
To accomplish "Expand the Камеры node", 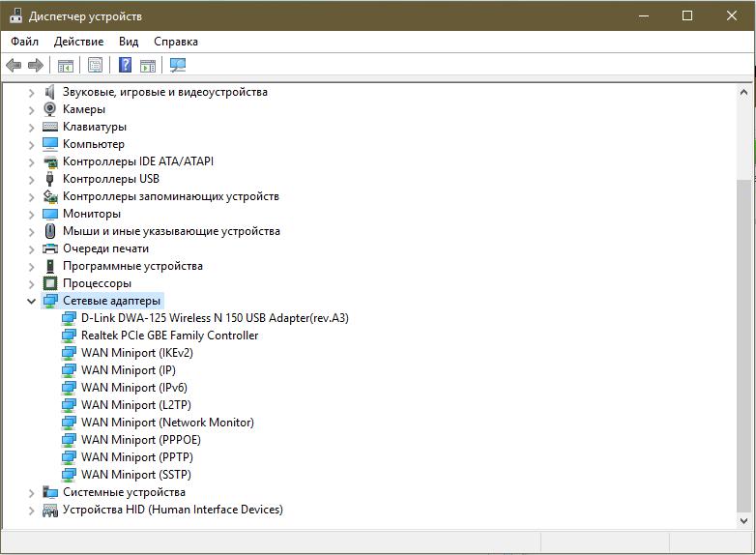I will pyautogui.click(x=31, y=109).
